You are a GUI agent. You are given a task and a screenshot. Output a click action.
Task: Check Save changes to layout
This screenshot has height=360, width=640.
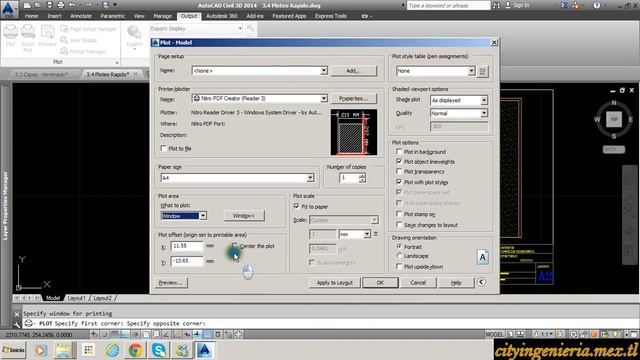pyautogui.click(x=399, y=225)
